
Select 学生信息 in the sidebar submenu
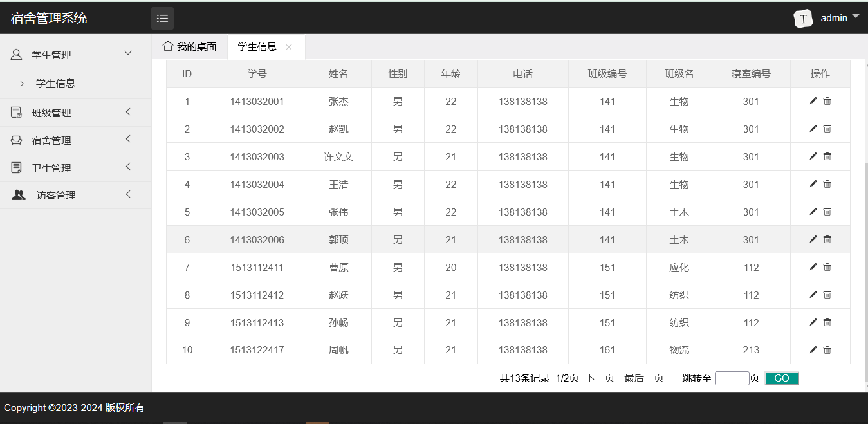point(55,83)
